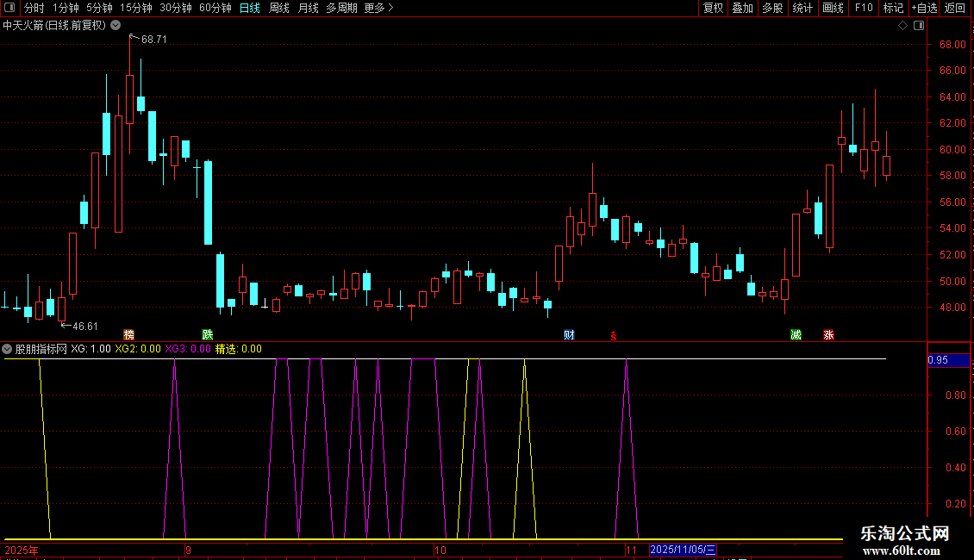This screenshot has width=974, height=560.
Task: Select the 30分钟 period tab
Action: 176,8
